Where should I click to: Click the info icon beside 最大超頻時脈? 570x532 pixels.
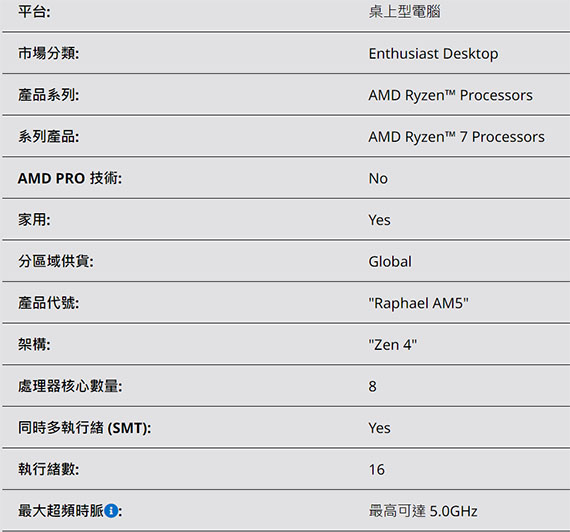(x=111, y=511)
